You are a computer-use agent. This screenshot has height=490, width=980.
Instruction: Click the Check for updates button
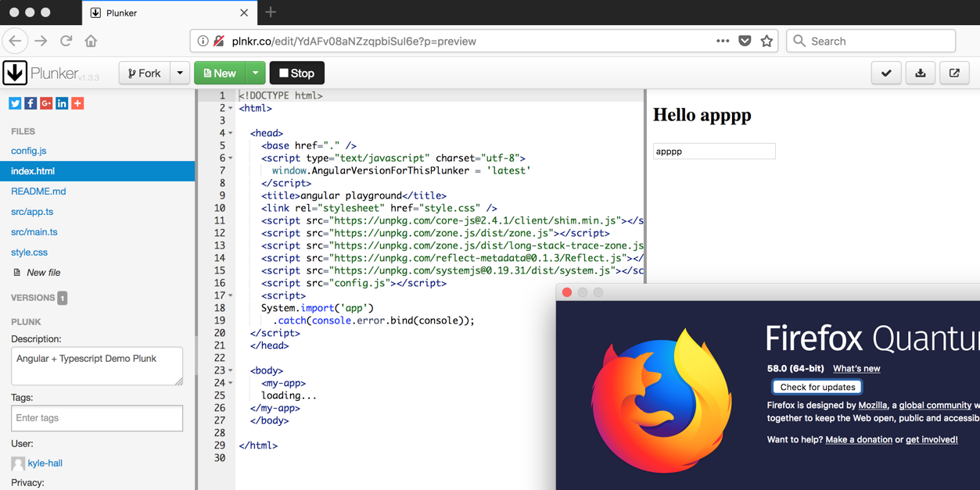817,386
